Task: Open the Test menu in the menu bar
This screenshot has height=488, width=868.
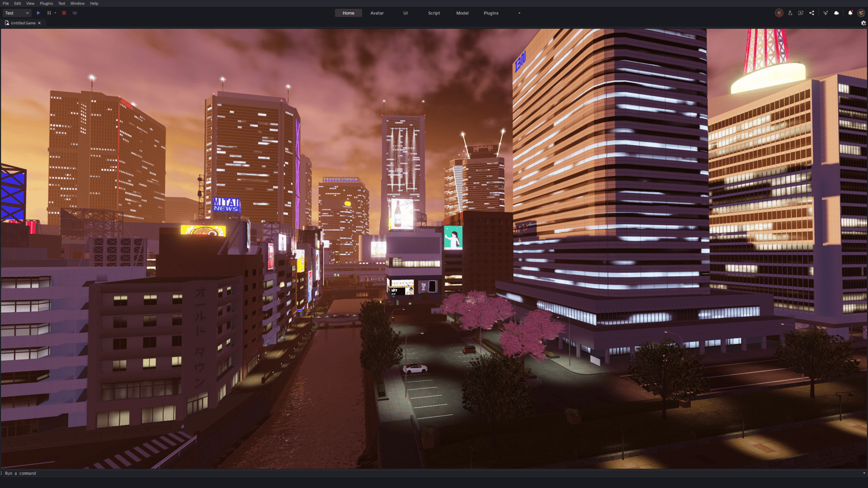Action: click(x=61, y=3)
